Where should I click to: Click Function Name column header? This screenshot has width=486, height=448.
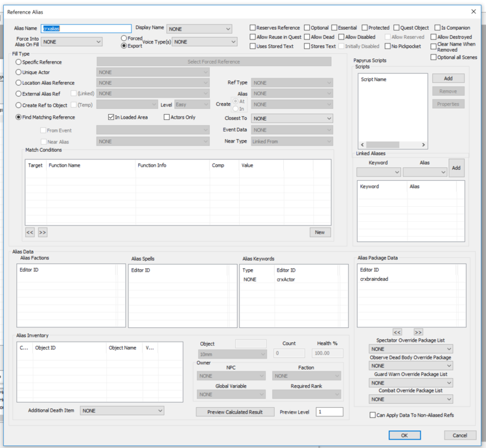(x=91, y=165)
